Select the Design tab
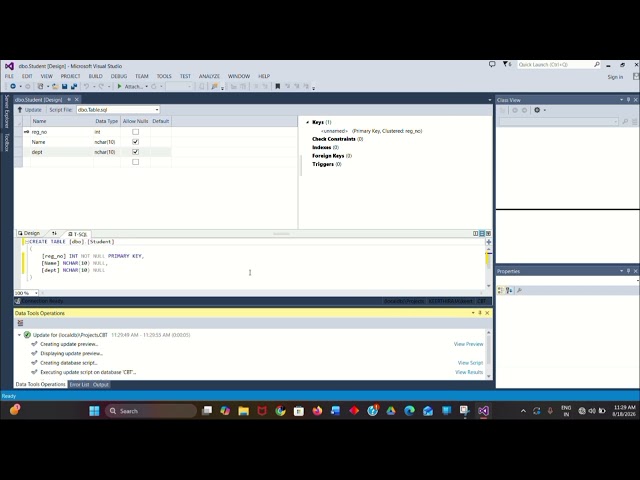The image size is (640, 480). click(29, 233)
